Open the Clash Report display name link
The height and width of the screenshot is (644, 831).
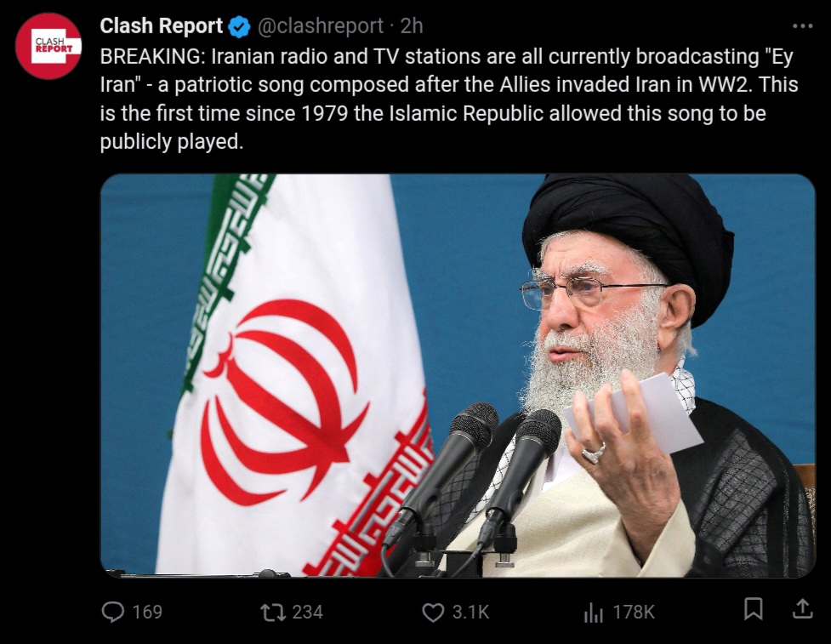click(161, 26)
